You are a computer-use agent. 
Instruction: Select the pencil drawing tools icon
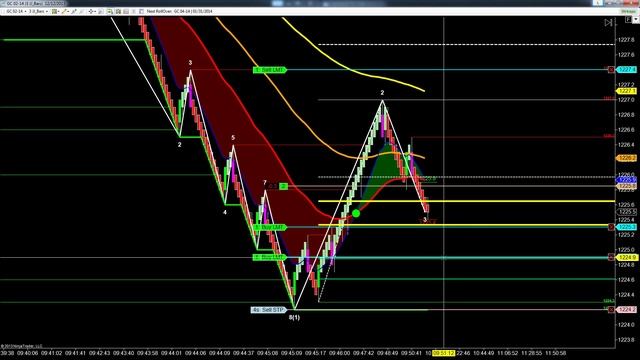point(65,11)
